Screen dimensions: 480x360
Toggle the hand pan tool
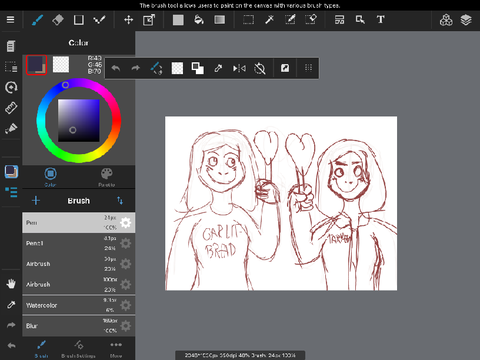tap(11, 284)
